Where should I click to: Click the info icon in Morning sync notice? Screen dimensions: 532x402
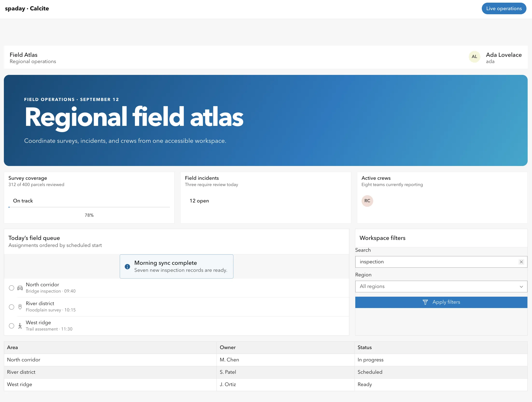pyautogui.click(x=127, y=266)
